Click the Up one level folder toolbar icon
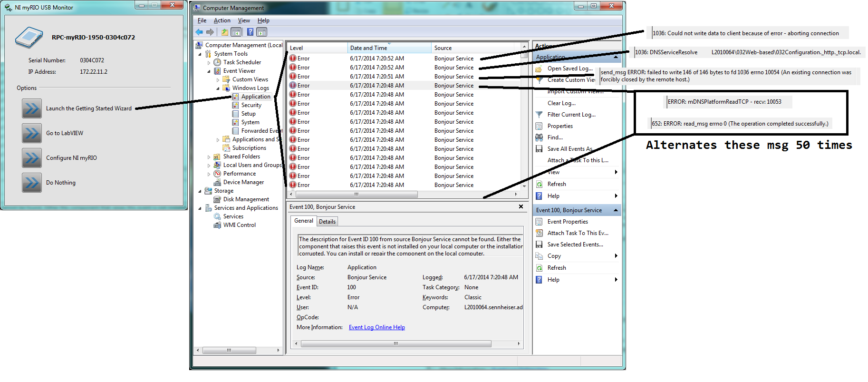The image size is (868, 382). pos(224,32)
